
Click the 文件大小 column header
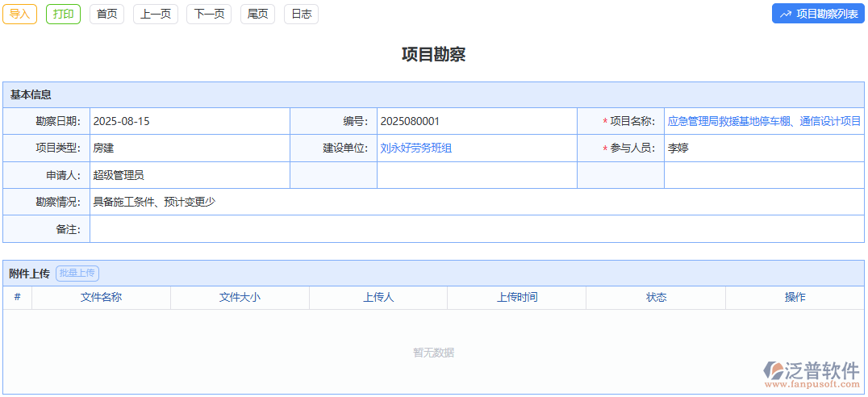[x=240, y=297]
